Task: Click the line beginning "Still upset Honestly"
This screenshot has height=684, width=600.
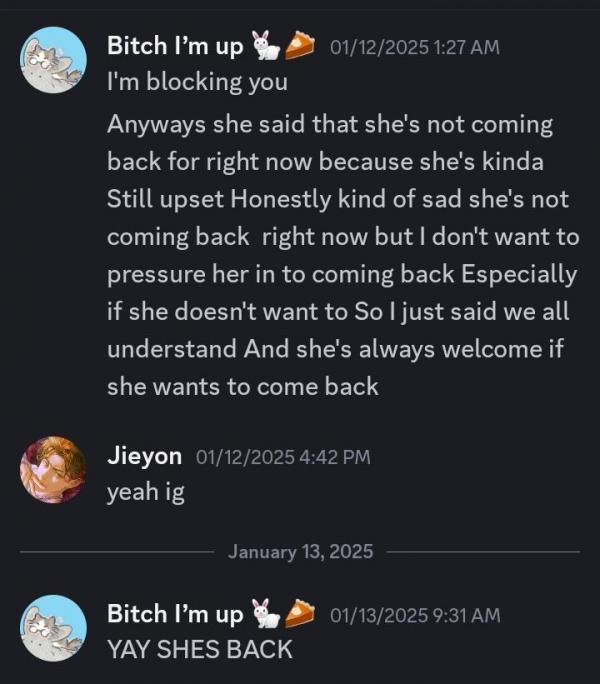Action: point(338,199)
